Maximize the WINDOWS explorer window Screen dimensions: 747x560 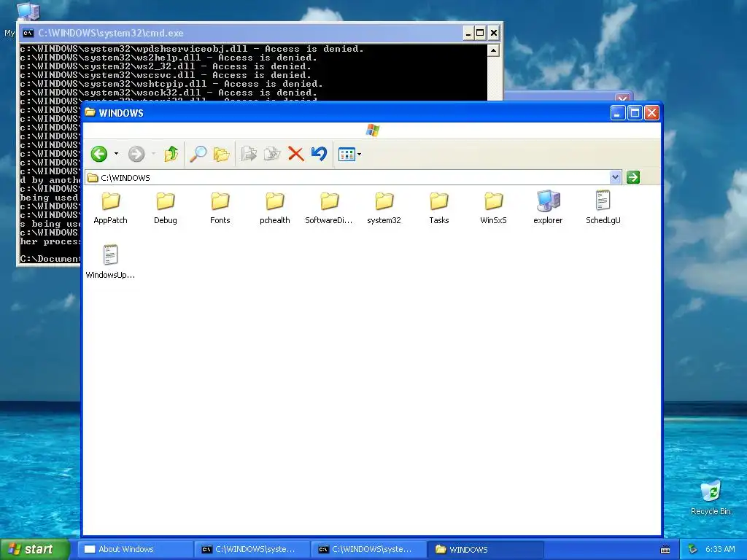pyautogui.click(x=635, y=113)
